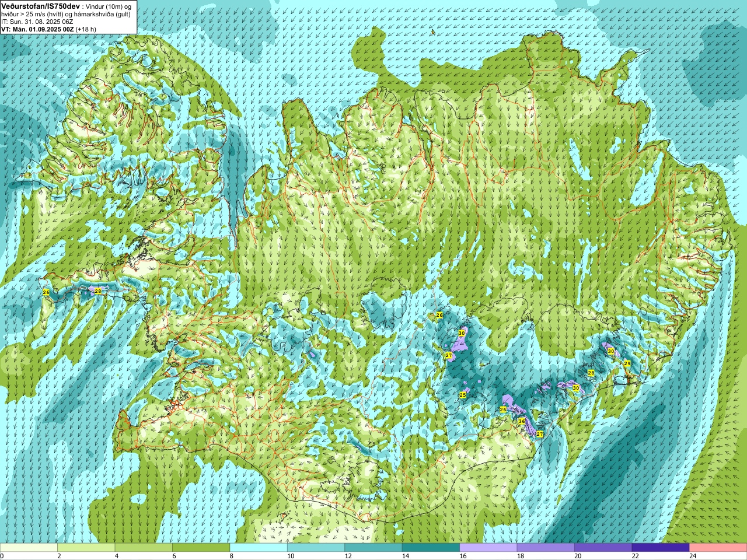The height and width of the screenshot is (560, 747).
Task: Click the legend scale label '0'
Action: pyautogui.click(x=2, y=556)
